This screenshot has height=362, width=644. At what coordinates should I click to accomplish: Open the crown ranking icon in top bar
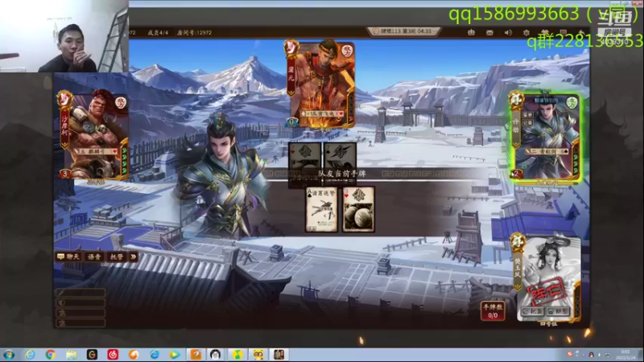[471, 32]
